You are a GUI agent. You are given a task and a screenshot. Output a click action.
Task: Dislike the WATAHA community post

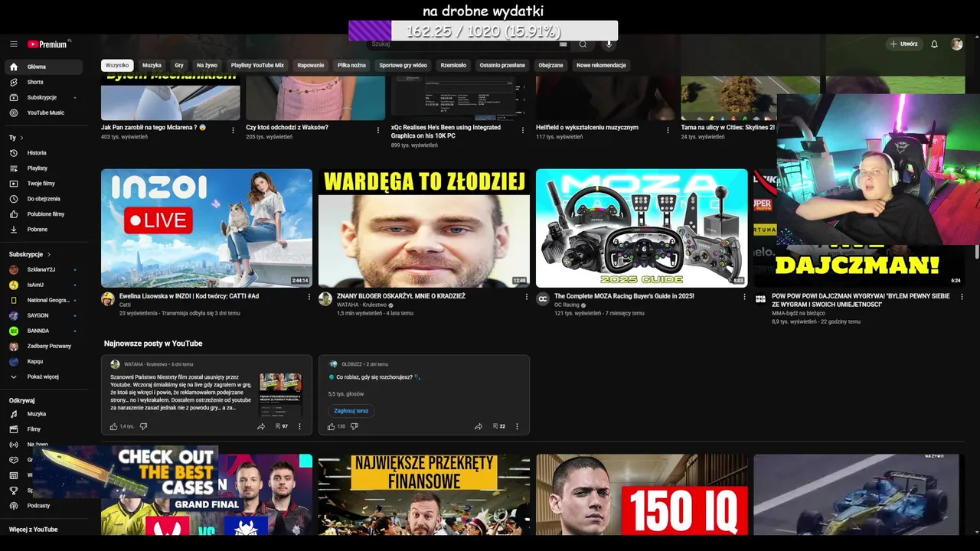(x=143, y=426)
